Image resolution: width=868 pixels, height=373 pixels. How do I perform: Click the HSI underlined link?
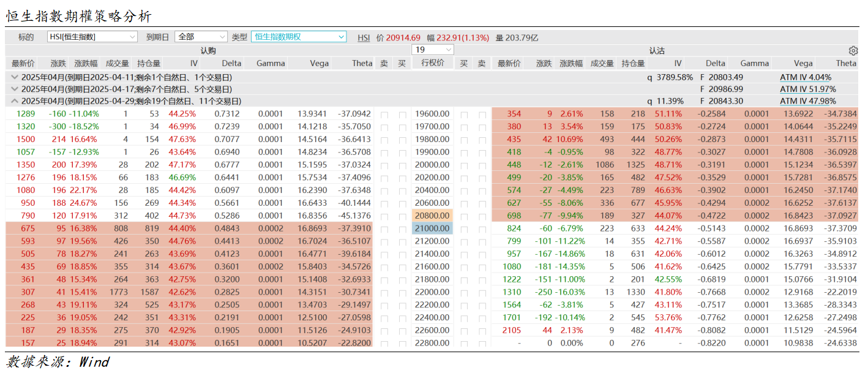(364, 37)
